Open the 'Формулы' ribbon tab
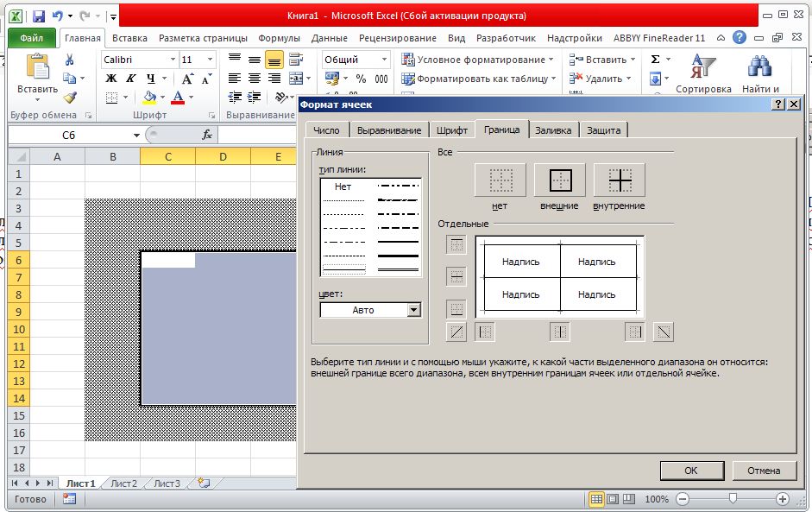Image resolution: width=812 pixels, height=512 pixels. point(279,38)
